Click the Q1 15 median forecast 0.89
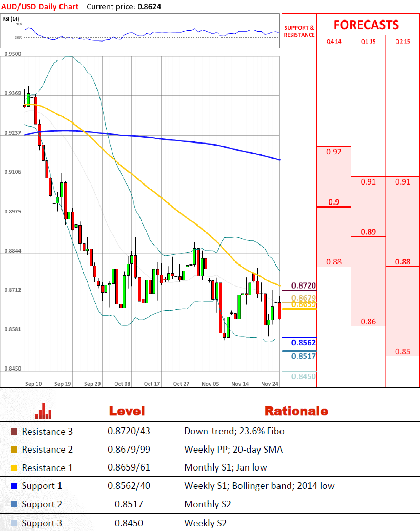Viewport: 420px width, 531px height. coord(368,232)
